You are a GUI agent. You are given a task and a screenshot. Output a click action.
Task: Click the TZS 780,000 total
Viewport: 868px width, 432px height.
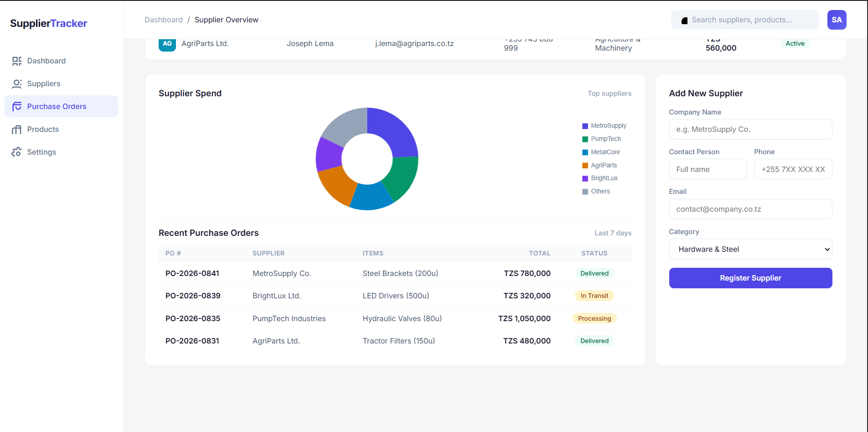coord(527,273)
